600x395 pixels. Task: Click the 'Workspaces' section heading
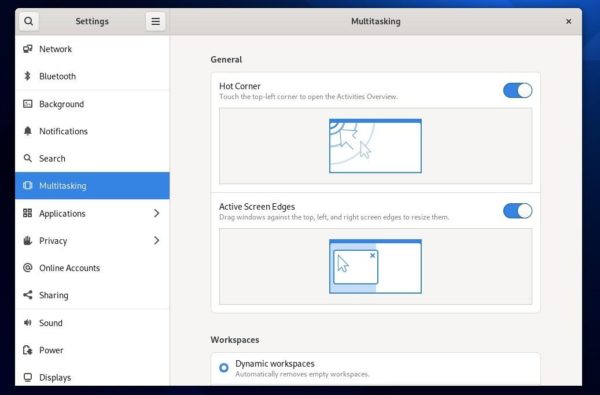[235, 340]
